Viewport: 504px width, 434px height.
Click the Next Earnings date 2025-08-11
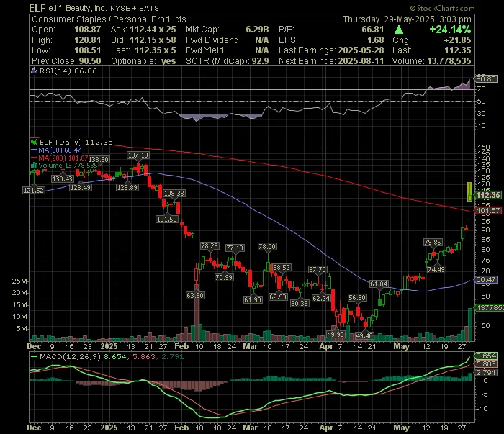[361, 61]
